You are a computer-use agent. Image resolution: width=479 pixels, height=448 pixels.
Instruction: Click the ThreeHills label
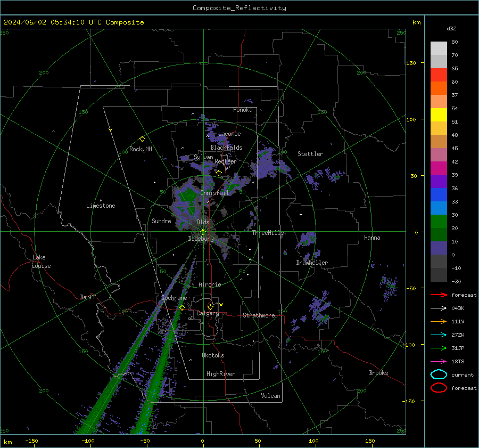[268, 233]
